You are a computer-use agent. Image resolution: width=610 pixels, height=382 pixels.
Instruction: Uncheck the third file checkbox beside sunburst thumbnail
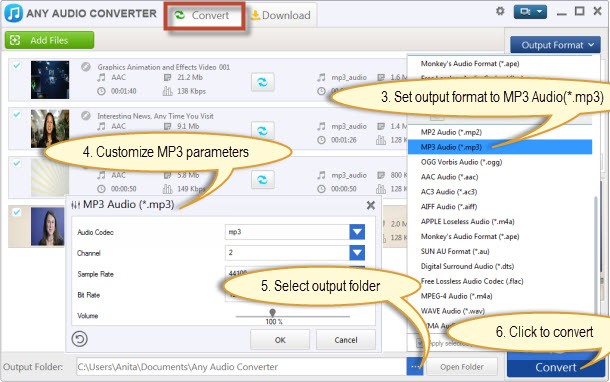pos(17,163)
